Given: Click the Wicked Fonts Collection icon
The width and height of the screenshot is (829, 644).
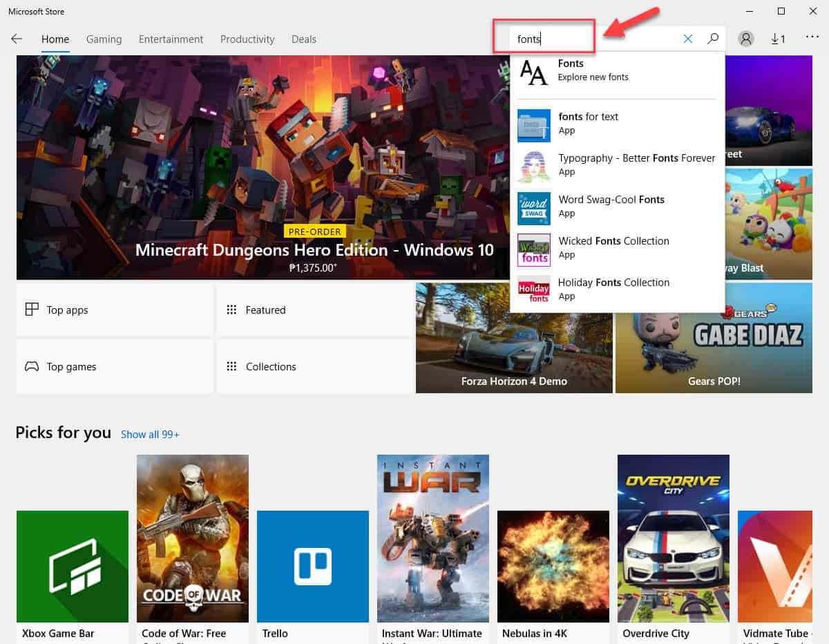Looking at the screenshot, I should [x=534, y=250].
